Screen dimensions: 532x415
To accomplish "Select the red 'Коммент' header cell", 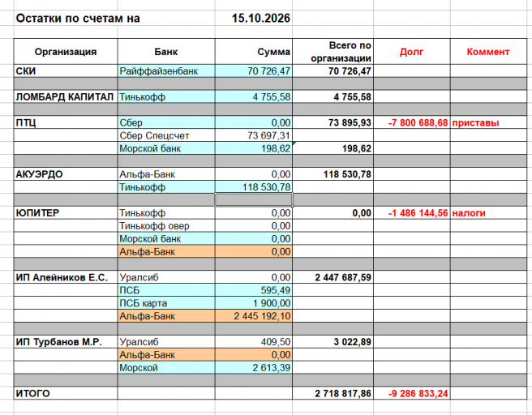I will 488,52.
